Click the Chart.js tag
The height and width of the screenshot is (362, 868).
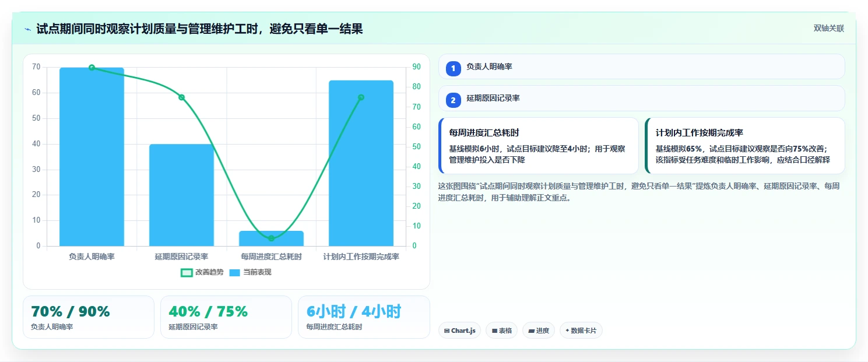coord(459,331)
